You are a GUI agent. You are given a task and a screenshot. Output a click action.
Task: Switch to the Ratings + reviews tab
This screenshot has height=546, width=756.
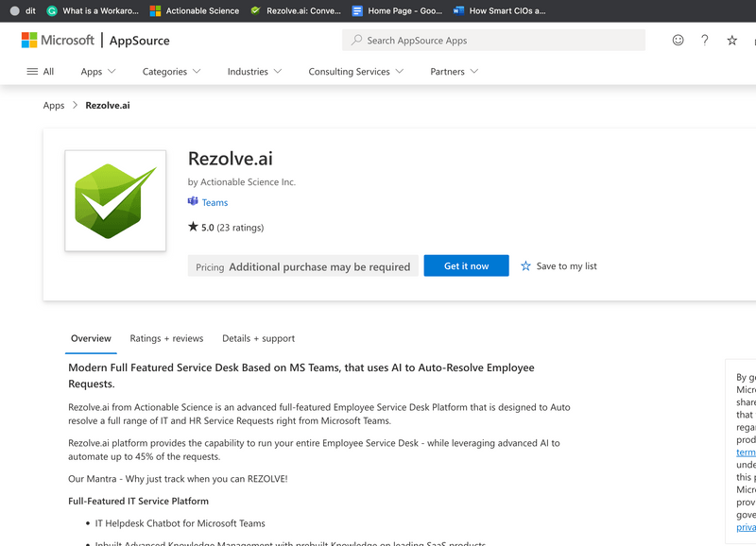pyautogui.click(x=167, y=338)
